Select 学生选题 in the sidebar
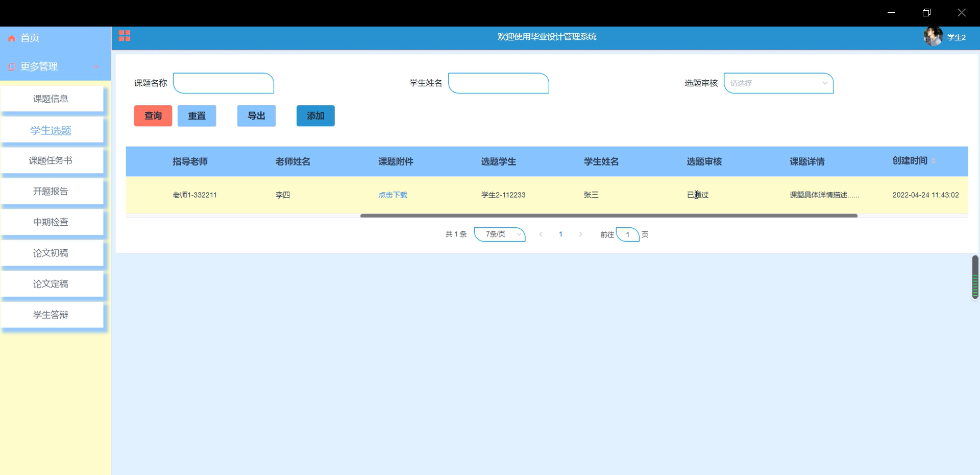 point(52,130)
